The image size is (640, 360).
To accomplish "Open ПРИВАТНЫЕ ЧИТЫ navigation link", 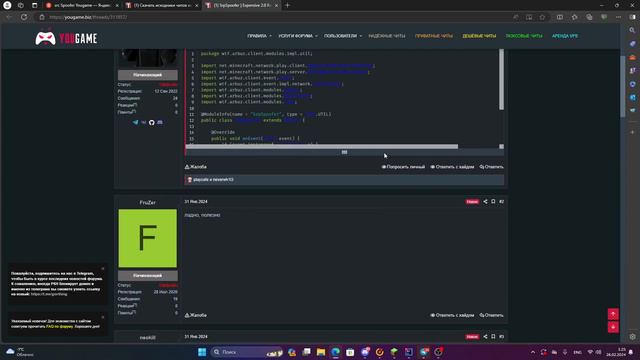I will (x=433, y=36).
